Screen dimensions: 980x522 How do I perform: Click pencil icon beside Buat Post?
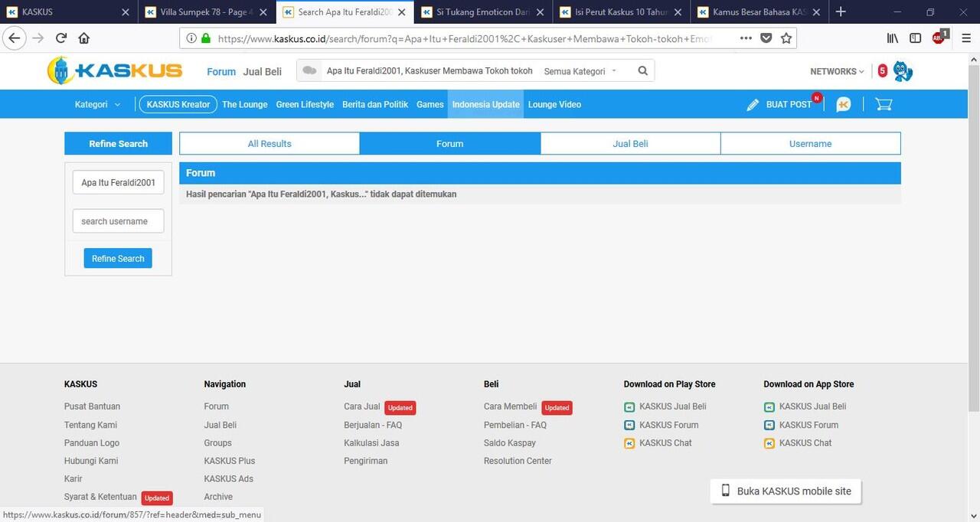click(753, 105)
